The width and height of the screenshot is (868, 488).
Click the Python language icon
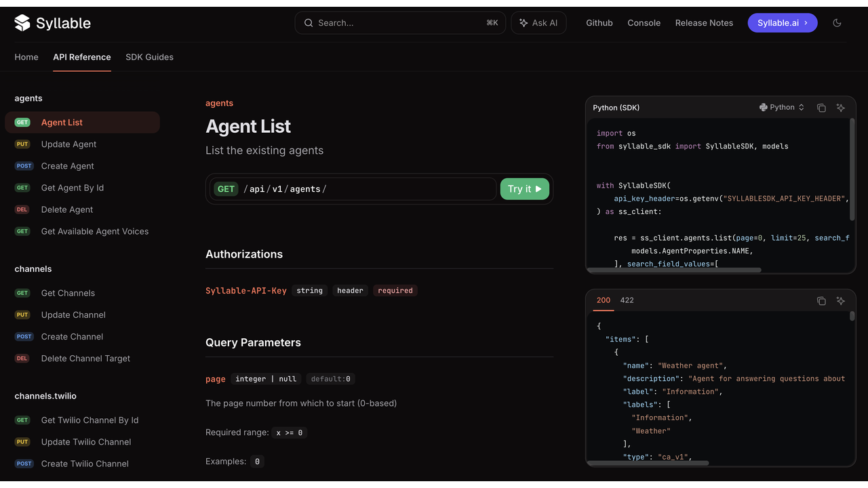tap(764, 107)
